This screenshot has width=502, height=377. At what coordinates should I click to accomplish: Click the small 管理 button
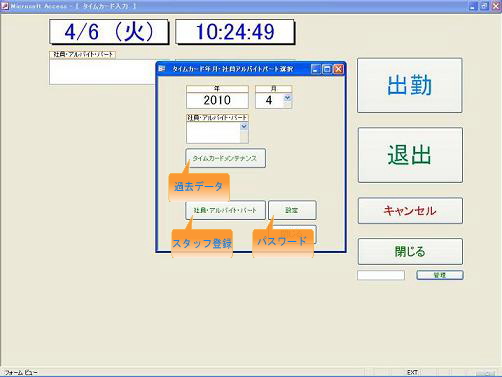(x=440, y=275)
